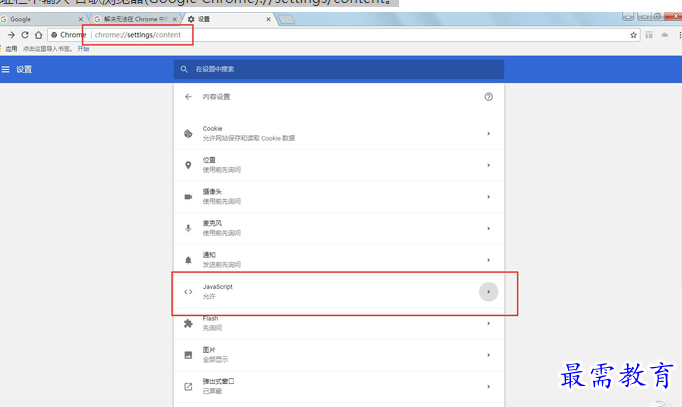
Task: Click the 在设置中搜索 search field
Action: (x=339, y=69)
